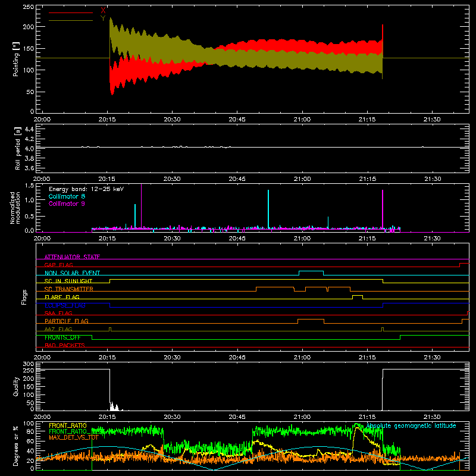This screenshot has width=476, height=476.
Task: Click the tall cyan spike near 20:52
Action: (x=268, y=209)
